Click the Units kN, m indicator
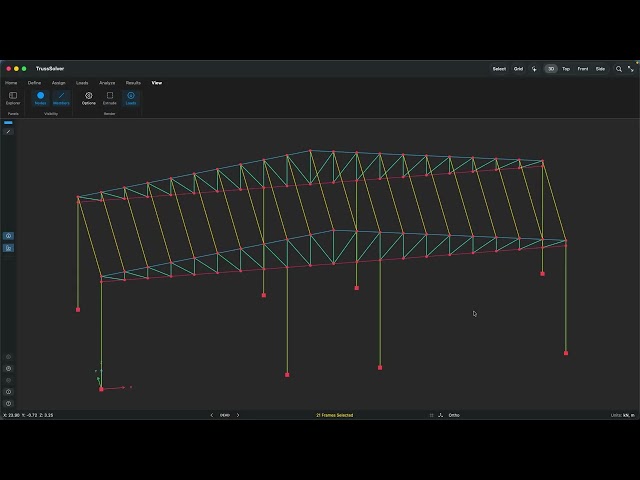640x480 pixels. point(622,415)
